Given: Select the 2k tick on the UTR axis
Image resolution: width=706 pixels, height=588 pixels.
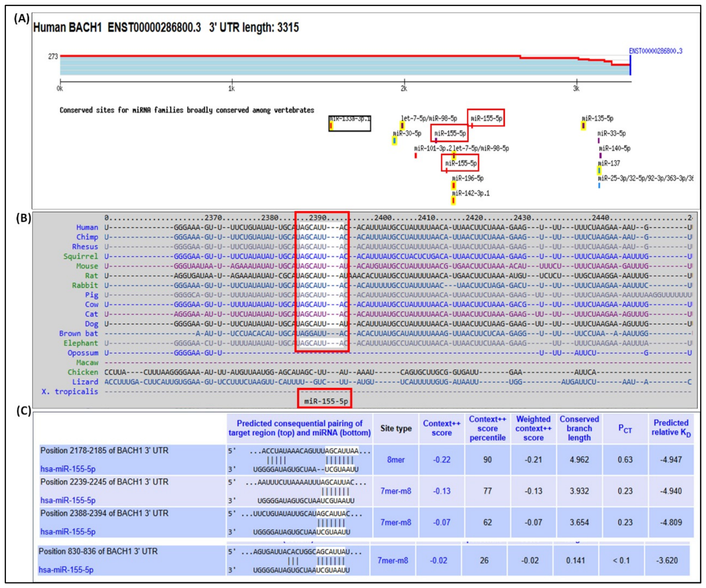Looking at the screenshot, I should (404, 89).
